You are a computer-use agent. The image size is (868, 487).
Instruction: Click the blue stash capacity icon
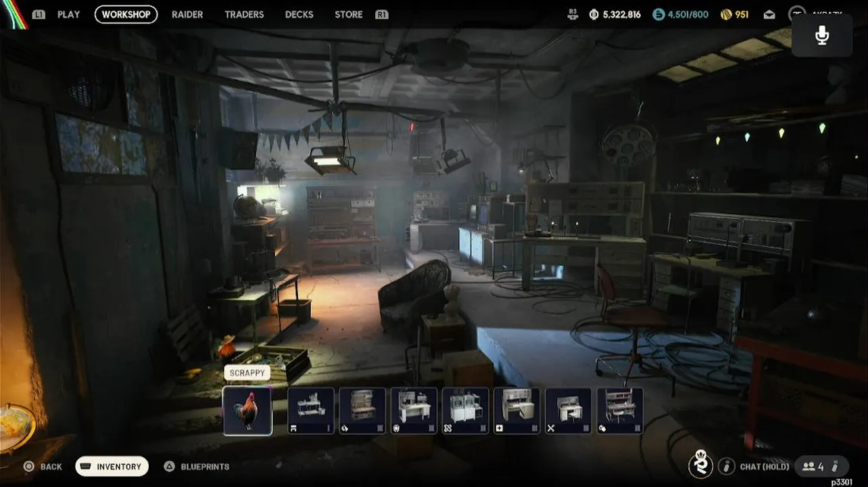(658, 14)
